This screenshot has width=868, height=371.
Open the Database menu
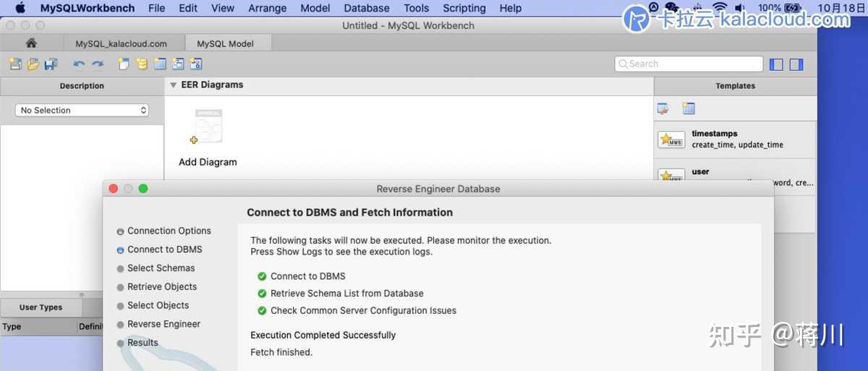(x=367, y=8)
